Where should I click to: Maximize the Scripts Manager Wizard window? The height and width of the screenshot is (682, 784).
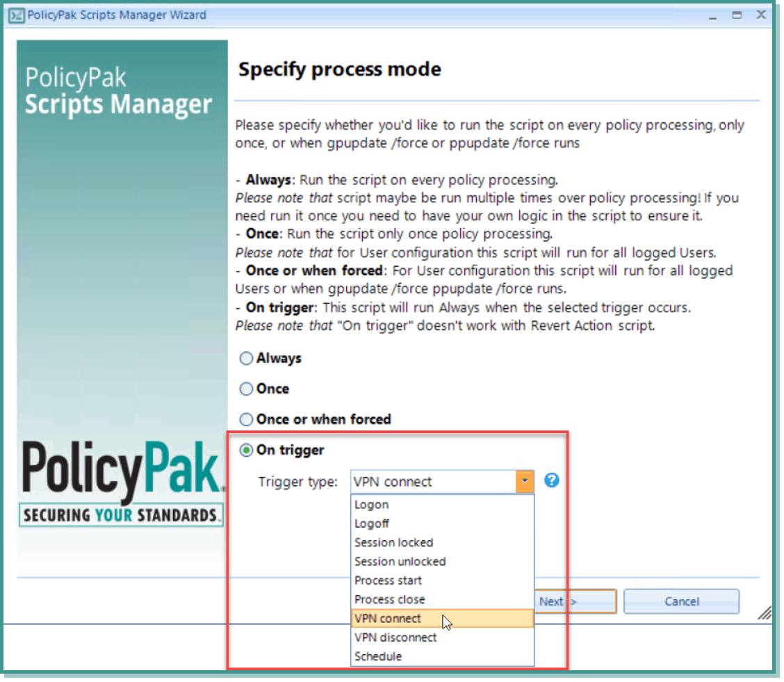[x=737, y=15]
